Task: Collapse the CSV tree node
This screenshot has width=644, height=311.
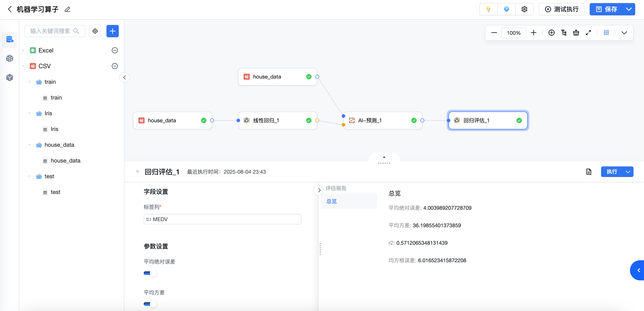Action: coord(23,66)
